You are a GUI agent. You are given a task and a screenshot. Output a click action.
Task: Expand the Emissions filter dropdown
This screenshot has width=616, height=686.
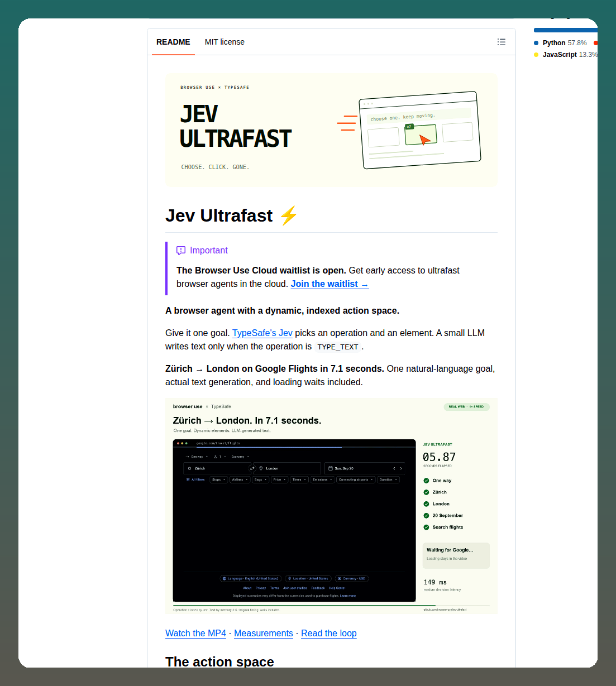(x=323, y=479)
